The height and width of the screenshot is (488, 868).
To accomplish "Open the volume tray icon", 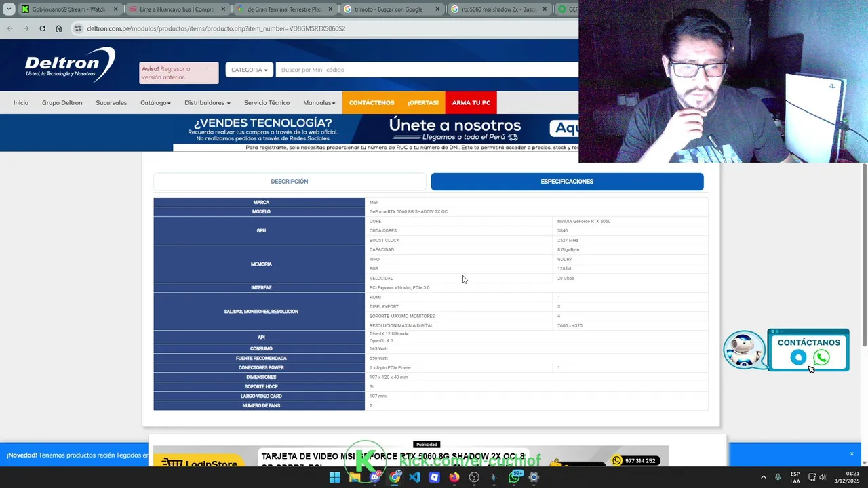I will tap(823, 477).
